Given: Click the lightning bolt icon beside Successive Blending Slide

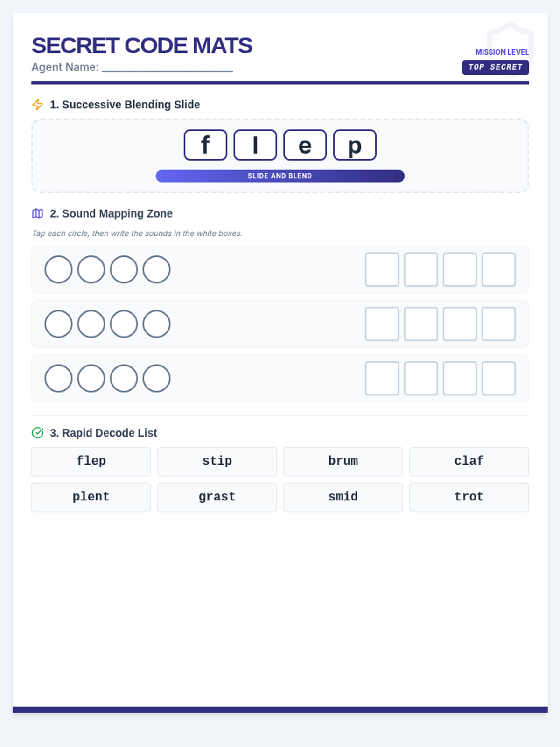Looking at the screenshot, I should point(38,105).
